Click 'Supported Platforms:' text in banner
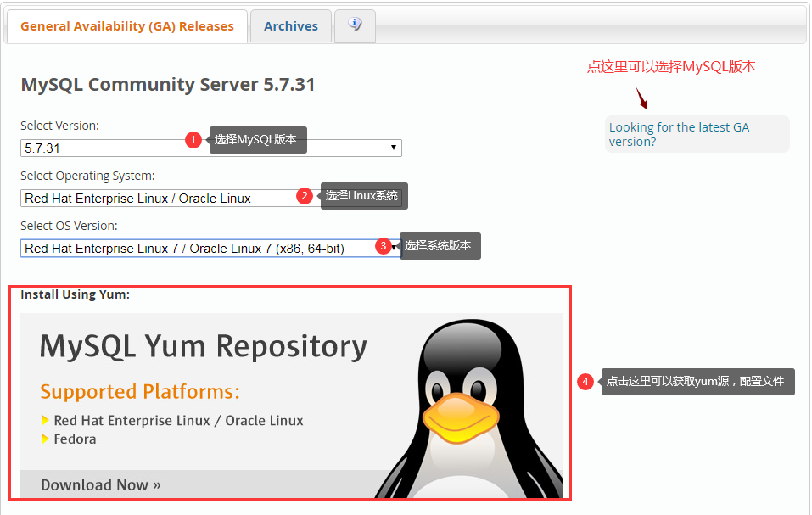The image size is (812, 515). click(x=140, y=391)
